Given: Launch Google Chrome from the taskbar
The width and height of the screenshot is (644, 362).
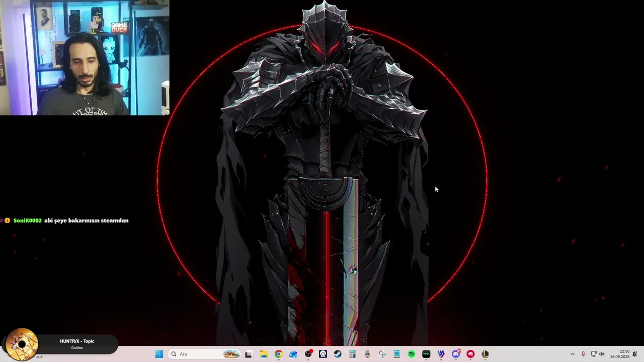Looking at the screenshot, I should coord(278,354).
